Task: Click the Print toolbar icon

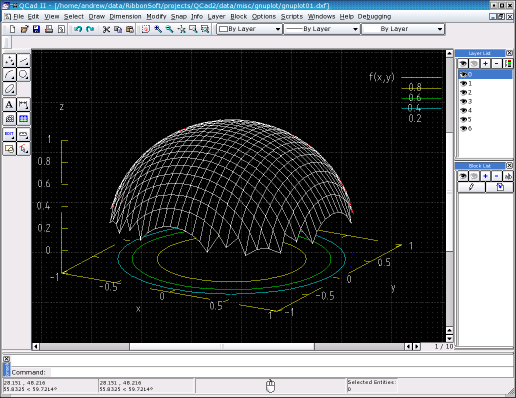Action: pos(49,29)
